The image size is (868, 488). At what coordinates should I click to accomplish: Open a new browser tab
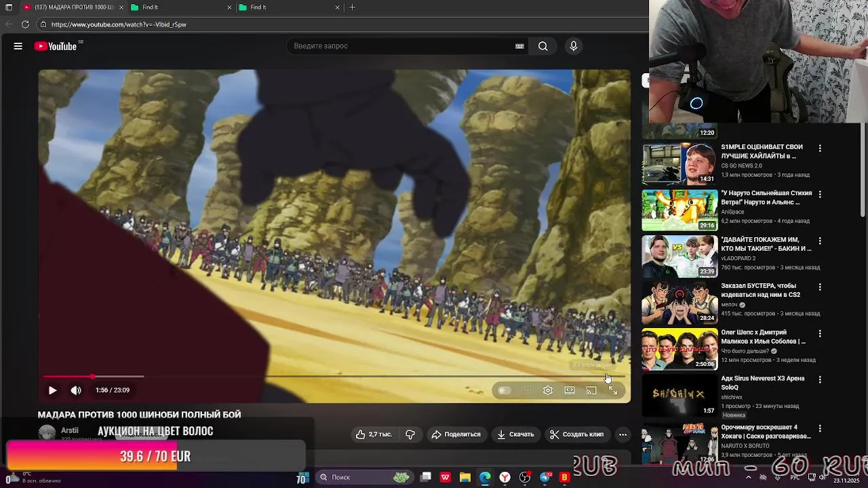pos(352,7)
